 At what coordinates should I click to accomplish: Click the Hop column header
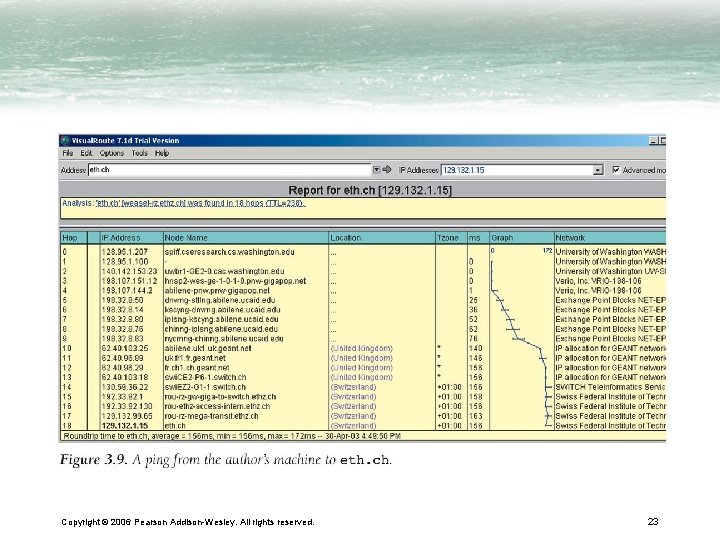point(74,238)
